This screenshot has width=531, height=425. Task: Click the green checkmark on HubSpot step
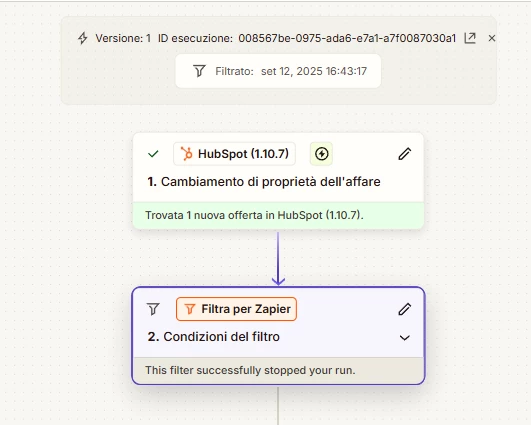(x=153, y=154)
